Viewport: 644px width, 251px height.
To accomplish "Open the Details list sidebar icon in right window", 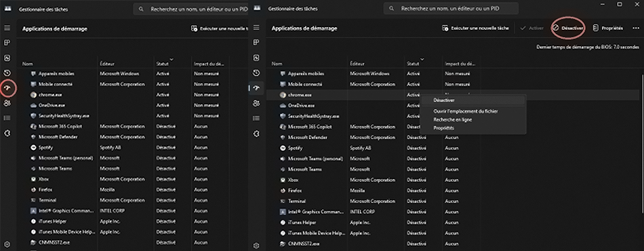I will (256, 118).
